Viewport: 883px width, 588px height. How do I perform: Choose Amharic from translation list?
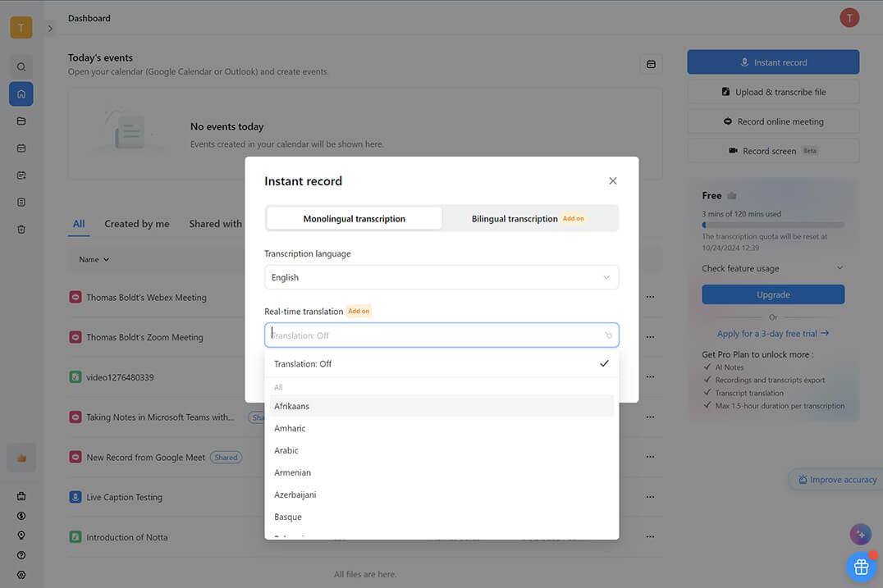point(441,428)
